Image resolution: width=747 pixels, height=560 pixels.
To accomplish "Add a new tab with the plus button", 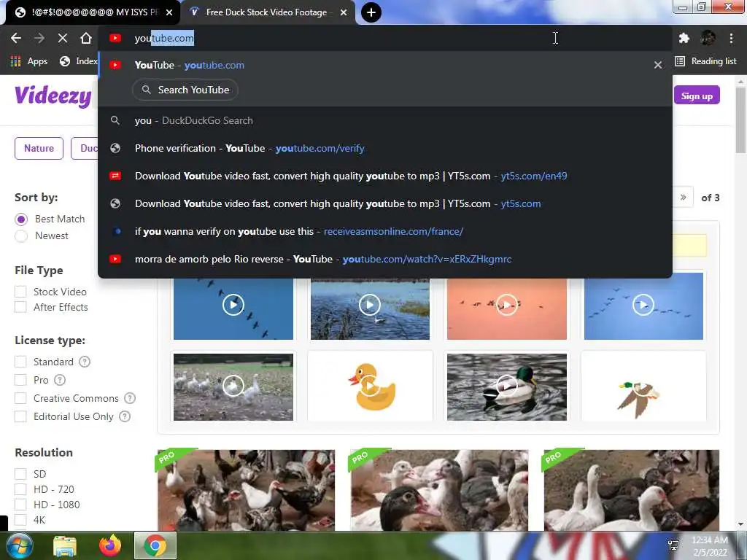I will coord(371,12).
